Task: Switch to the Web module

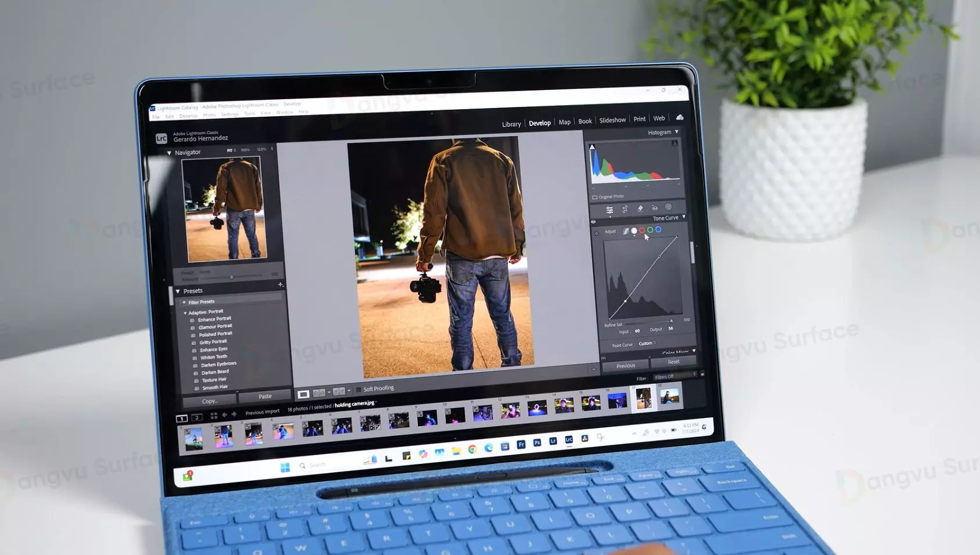Action: 659,118
